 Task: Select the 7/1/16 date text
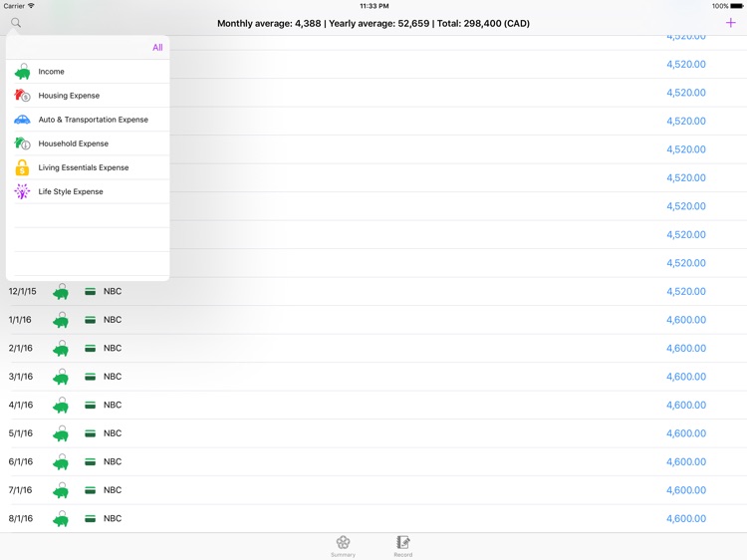pos(20,490)
